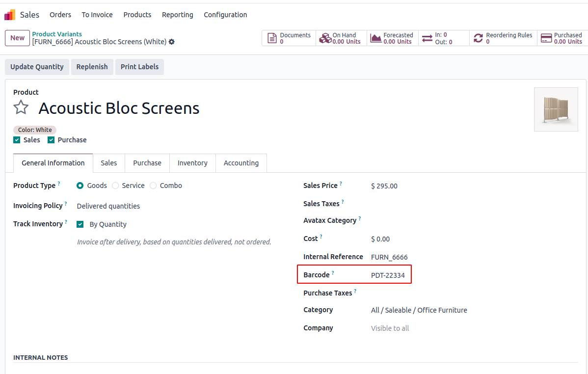Select the Service product type
Image resolution: width=588 pixels, height=374 pixels.
115,186
